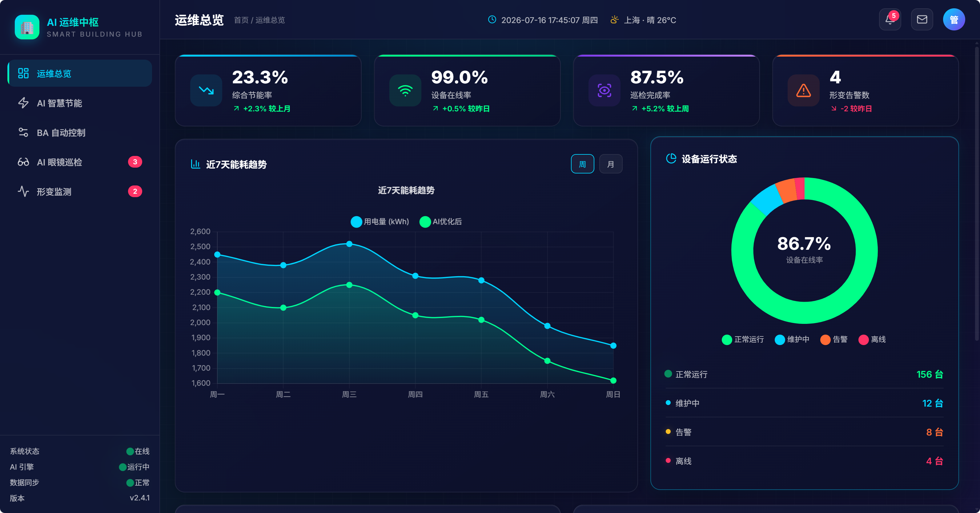
Task: Click the sunny weather icon beside 上海
Action: point(614,20)
